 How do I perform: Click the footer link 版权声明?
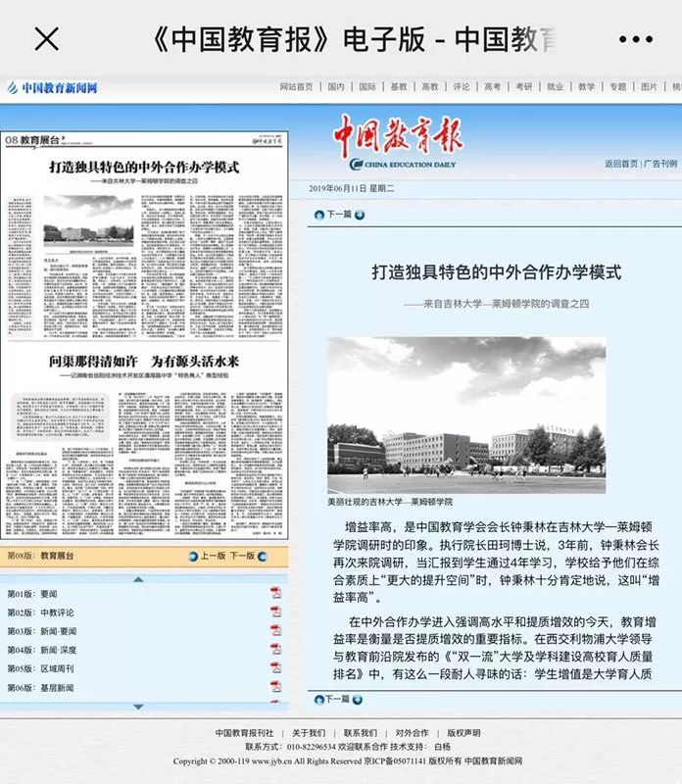pos(463,733)
